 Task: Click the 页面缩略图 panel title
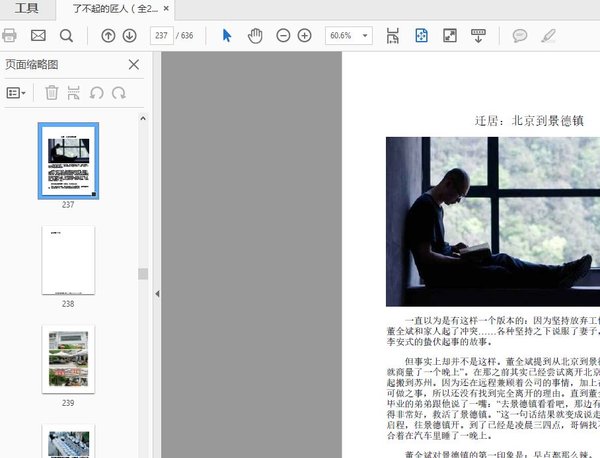[x=32, y=64]
